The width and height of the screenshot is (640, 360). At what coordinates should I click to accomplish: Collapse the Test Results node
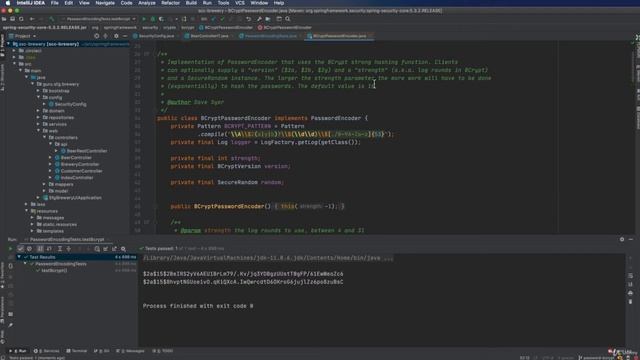point(19,257)
